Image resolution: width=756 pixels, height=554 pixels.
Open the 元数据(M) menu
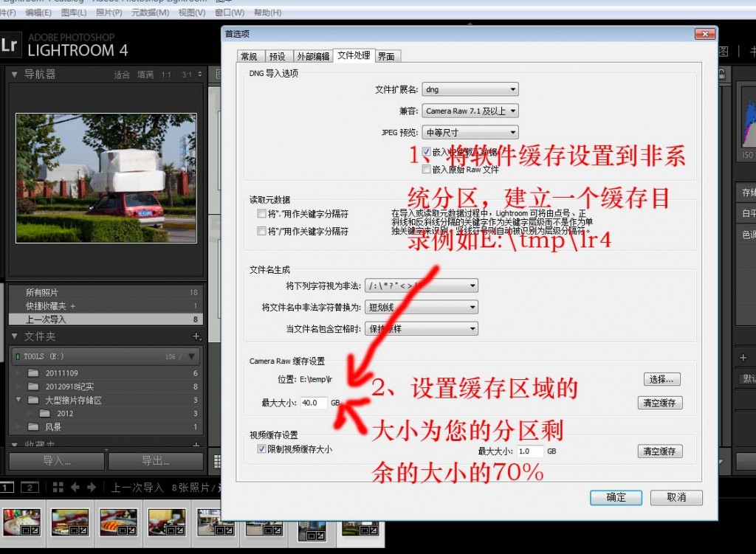coord(150,13)
